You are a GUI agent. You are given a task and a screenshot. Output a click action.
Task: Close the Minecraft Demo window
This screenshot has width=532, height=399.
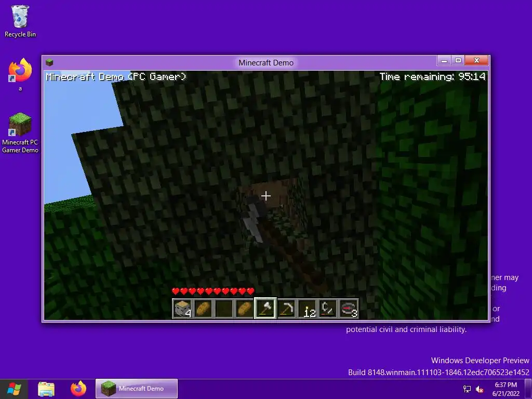coord(476,61)
